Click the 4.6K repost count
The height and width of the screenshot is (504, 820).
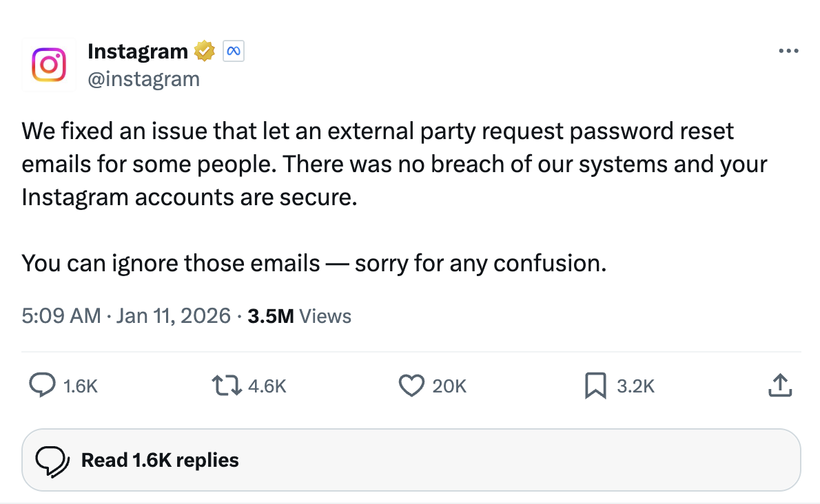(267, 387)
